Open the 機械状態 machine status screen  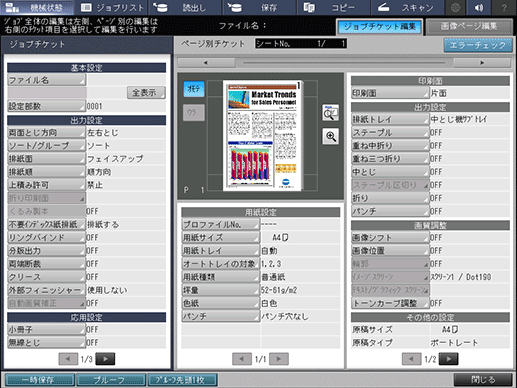click(x=37, y=7)
